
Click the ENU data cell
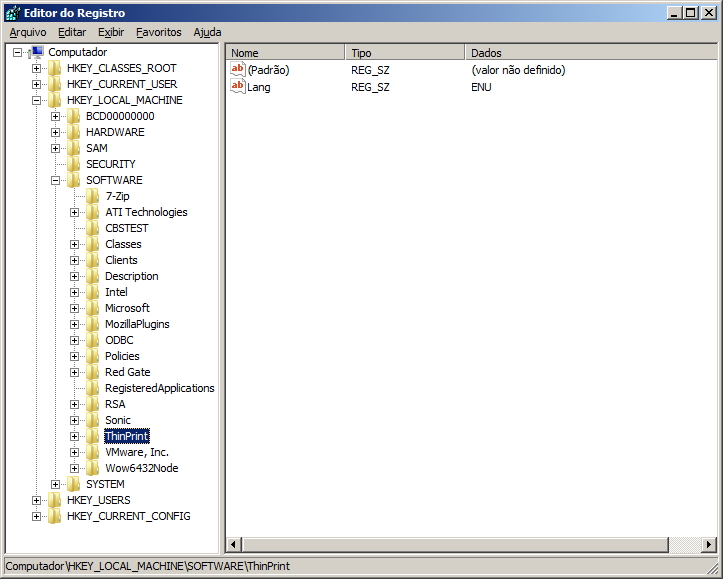click(x=481, y=87)
